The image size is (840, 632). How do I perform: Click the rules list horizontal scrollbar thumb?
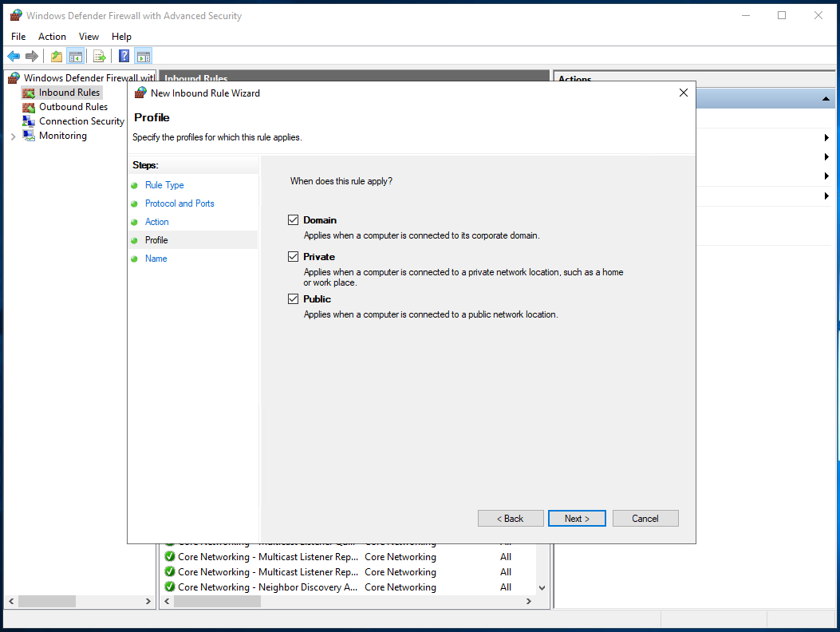(218, 602)
